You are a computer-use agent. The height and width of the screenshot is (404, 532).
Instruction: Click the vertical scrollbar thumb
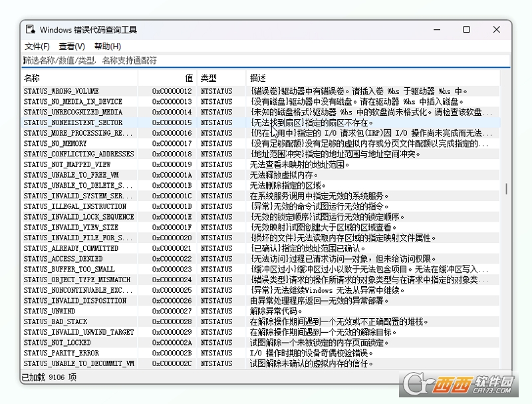pos(506,189)
